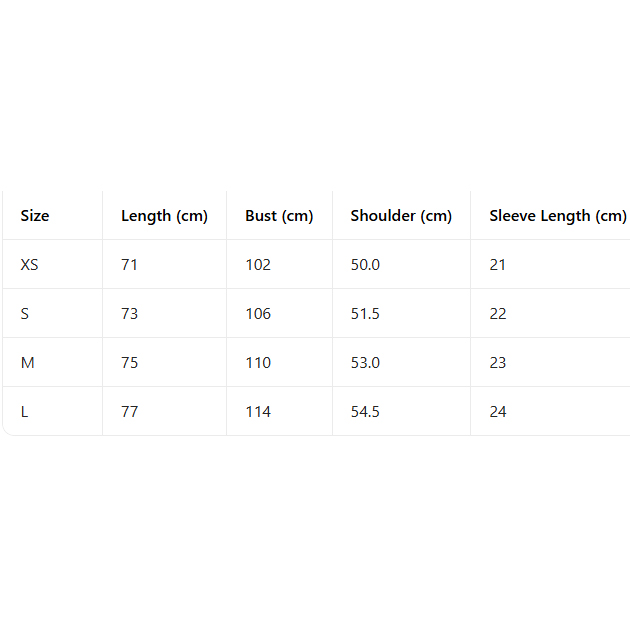Screen dimensions: 630x629
Task: Click the Size column header
Action: (35, 216)
